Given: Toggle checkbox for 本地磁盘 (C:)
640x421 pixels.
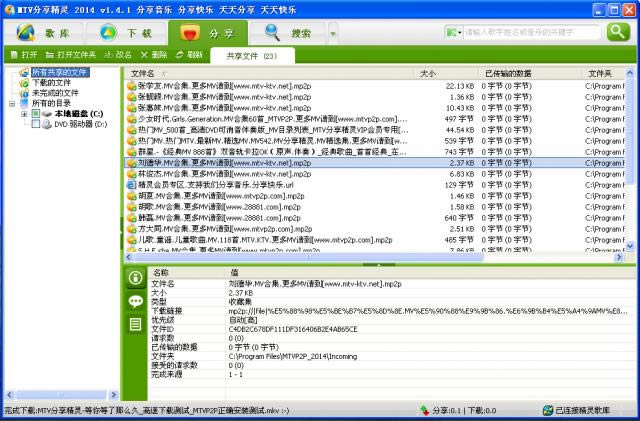Looking at the screenshot, I should click(36, 114).
